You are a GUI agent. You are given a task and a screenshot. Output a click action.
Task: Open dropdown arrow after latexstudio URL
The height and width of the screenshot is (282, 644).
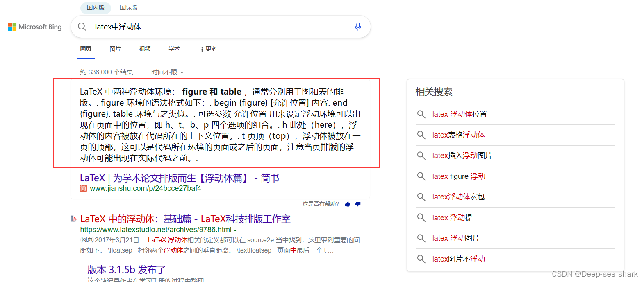(x=235, y=230)
